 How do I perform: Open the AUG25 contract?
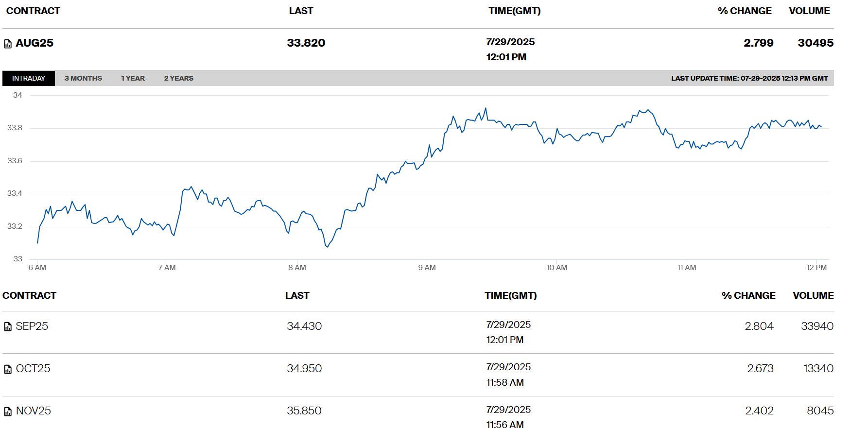(x=35, y=43)
